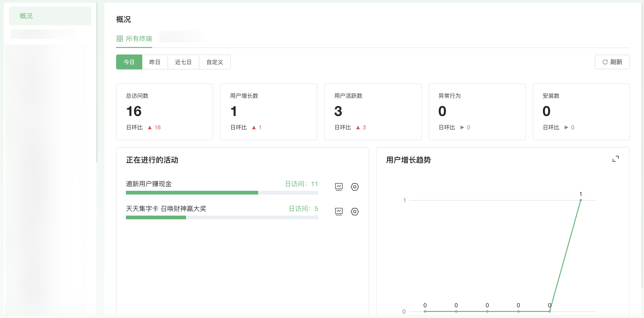Image resolution: width=644 pixels, height=318 pixels.
Task: Select the 今日 date filter
Action: tap(129, 62)
